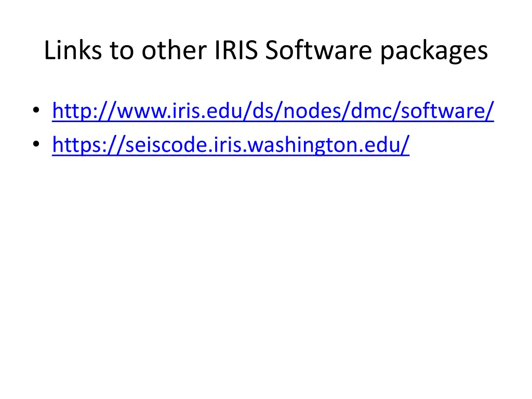
Task: Click the second bullet point marker
Action: [35, 145]
